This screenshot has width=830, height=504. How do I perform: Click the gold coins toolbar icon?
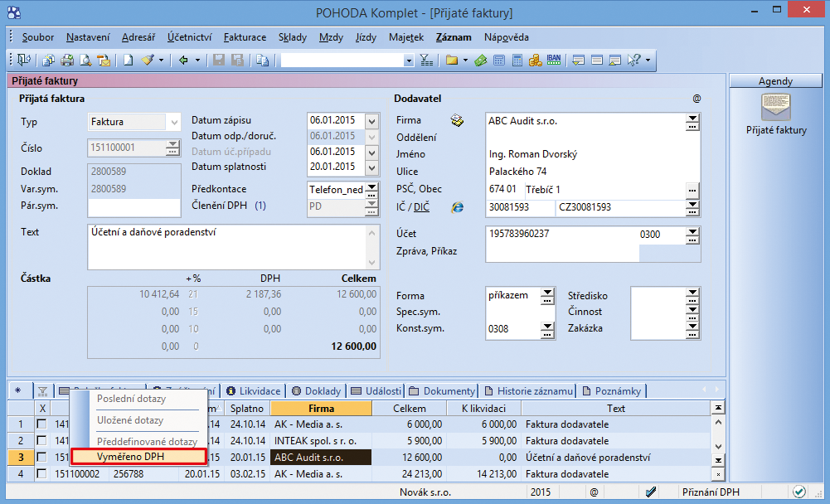(536, 60)
